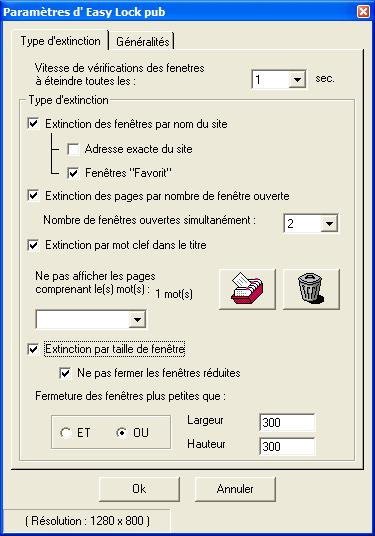Open the verification speed seconds dropdown
This screenshot has height=536, width=375.
(297, 79)
